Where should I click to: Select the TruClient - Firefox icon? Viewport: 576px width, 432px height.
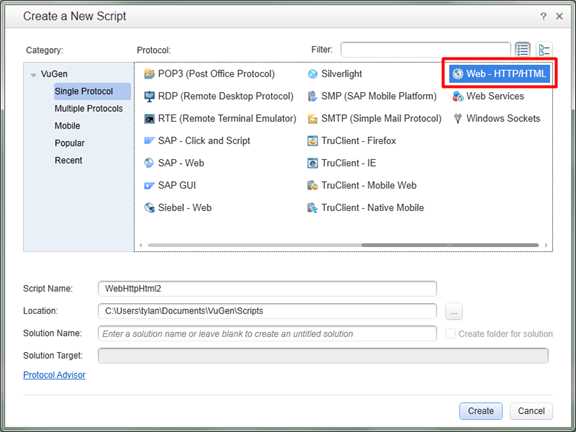coord(312,141)
